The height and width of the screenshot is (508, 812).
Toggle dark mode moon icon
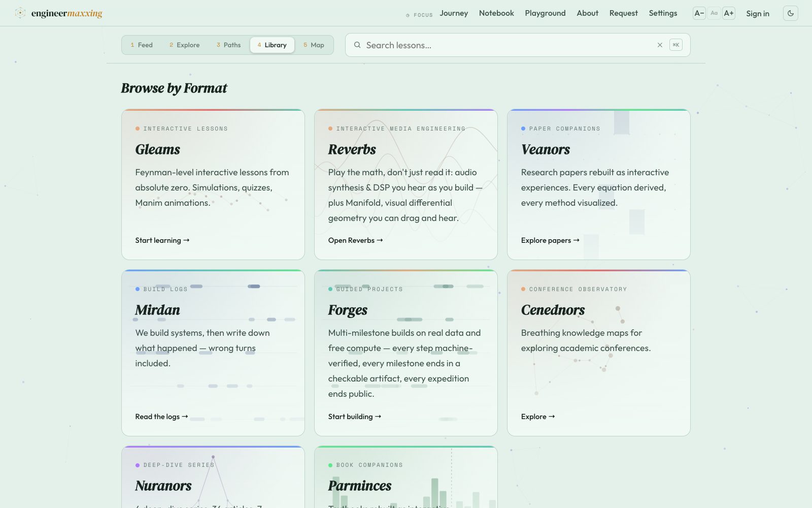791,13
